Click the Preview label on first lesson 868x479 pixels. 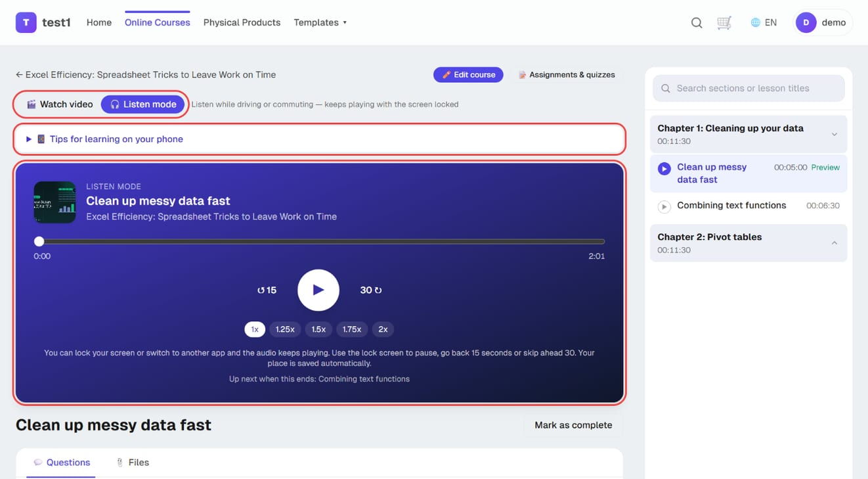(x=825, y=168)
